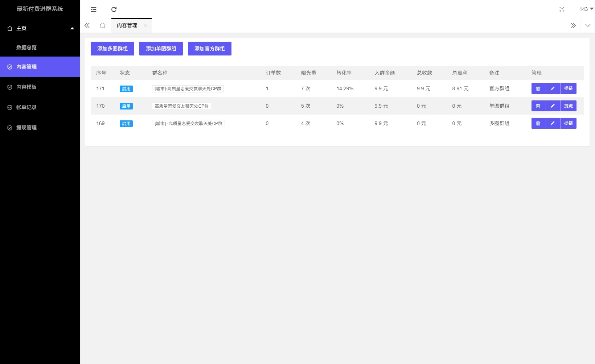Screen dimensions: 595x364
Task: Delete group row 169 with trash icon
Action: [538, 123]
